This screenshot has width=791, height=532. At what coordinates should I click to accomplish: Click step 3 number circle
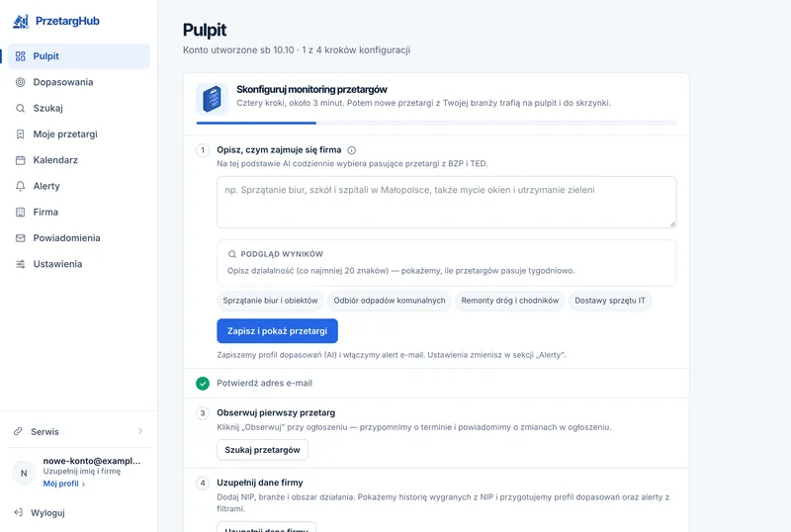point(203,413)
